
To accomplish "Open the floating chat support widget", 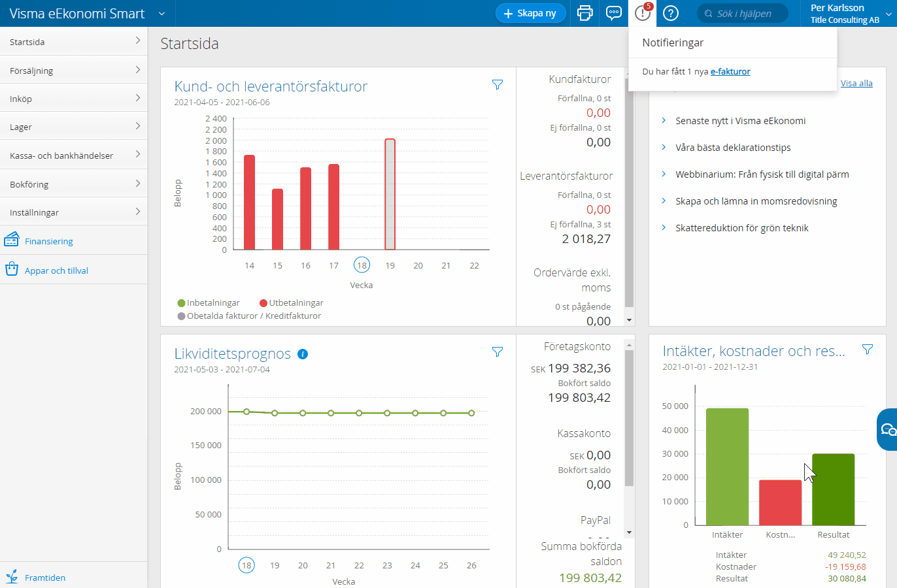I will [x=887, y=429].
